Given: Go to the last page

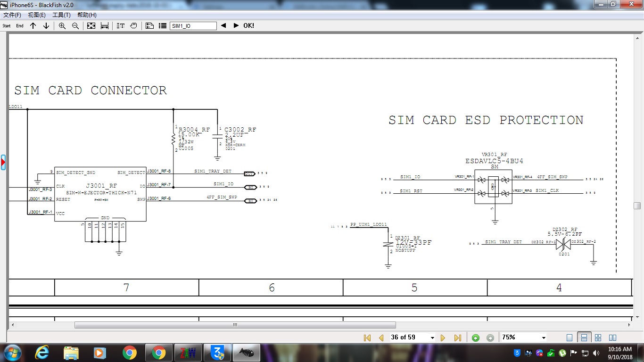Looking at the screenshot, I should click(457, 337).
